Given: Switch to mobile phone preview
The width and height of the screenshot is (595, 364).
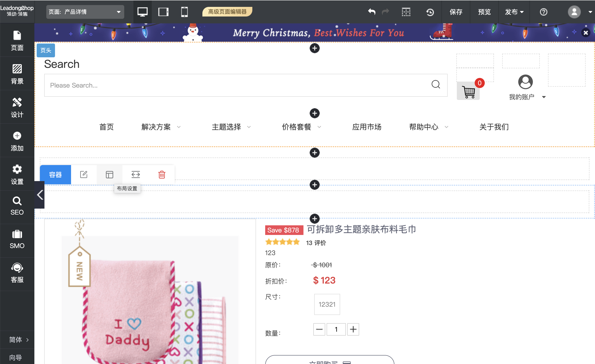Looking at the screenshot, I should [x=184, y=12].
